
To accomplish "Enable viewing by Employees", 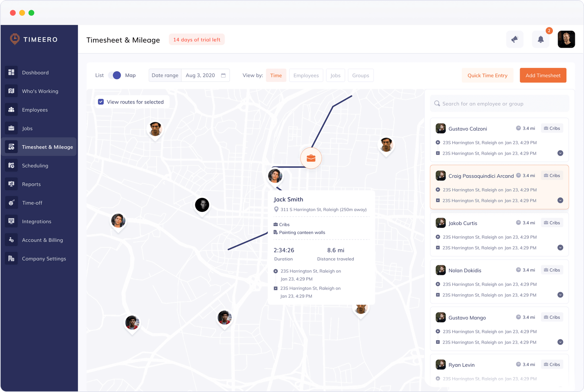I will point(306,75).
